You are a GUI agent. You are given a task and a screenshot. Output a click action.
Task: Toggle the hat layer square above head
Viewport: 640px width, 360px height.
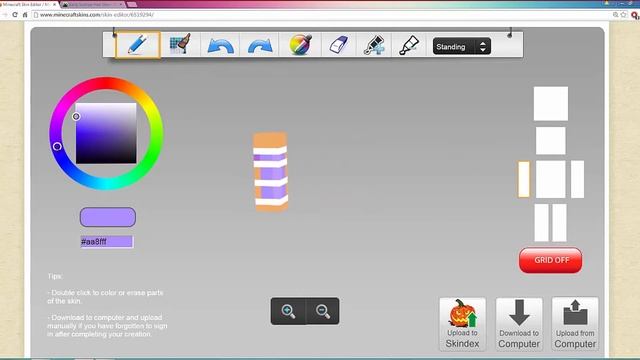551,104
